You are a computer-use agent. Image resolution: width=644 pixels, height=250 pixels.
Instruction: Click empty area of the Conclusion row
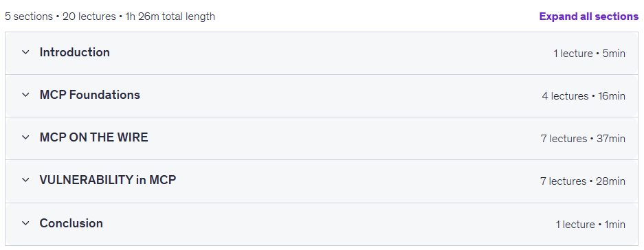[329, 224]
